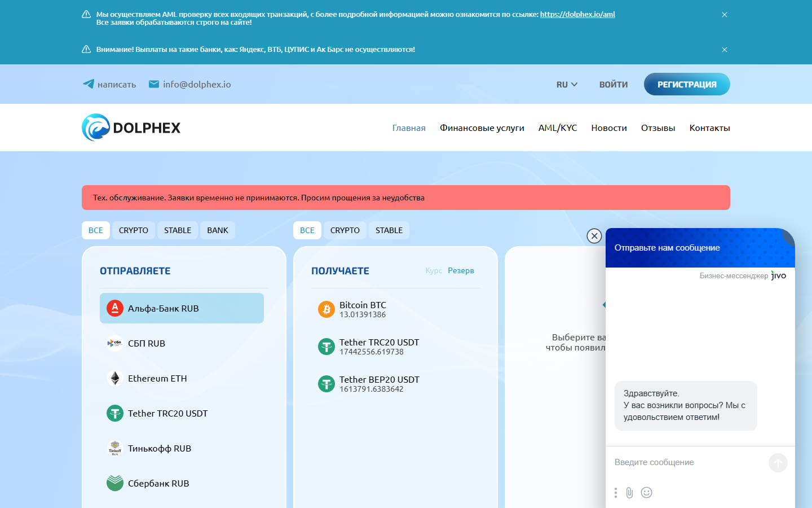Click the РЕГИСТРАЦИЯ button

click(x=687, y=84)
